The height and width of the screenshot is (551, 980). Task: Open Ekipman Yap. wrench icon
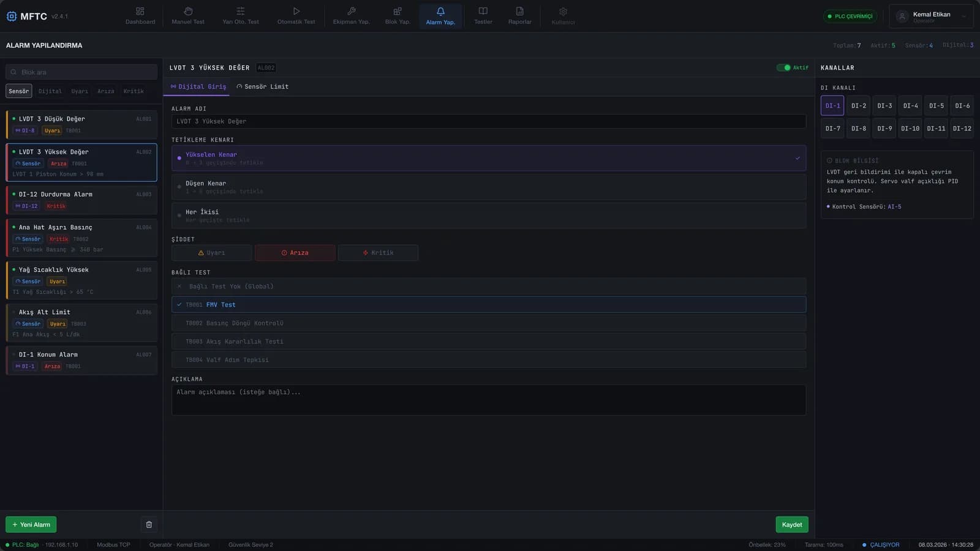[352, 11]
